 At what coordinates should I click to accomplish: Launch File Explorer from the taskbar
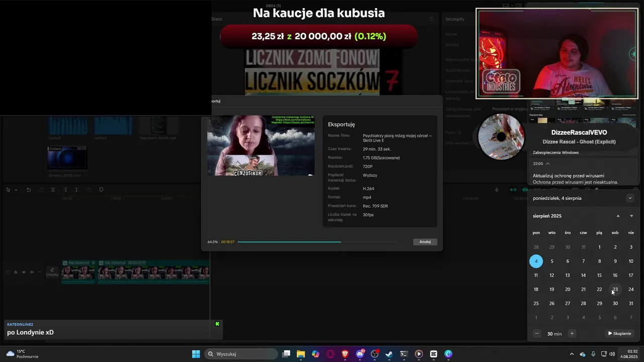pos(301,354)
